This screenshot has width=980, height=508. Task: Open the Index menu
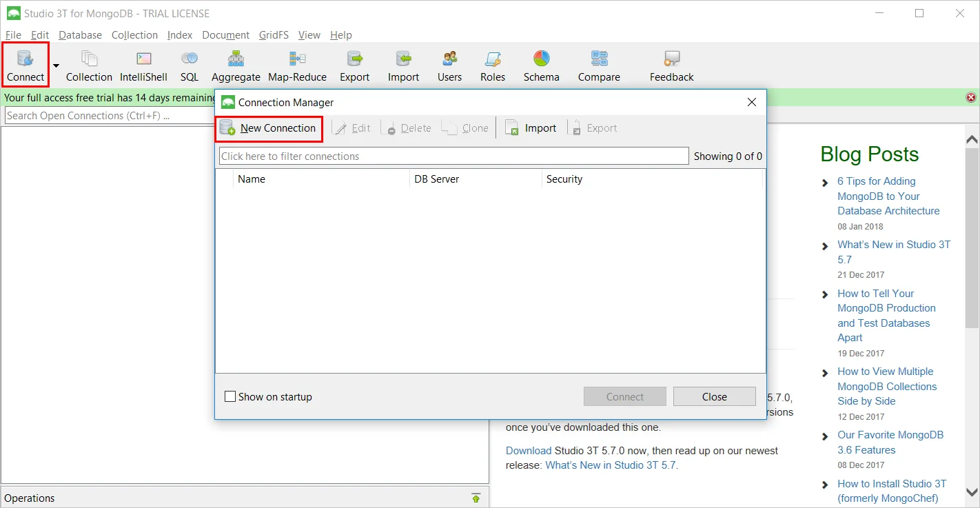click(x=180, y=35)
